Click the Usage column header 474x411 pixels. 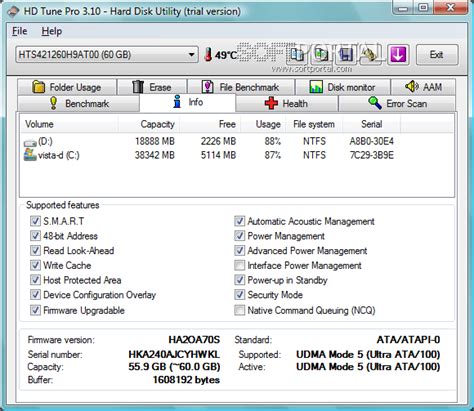263,124
